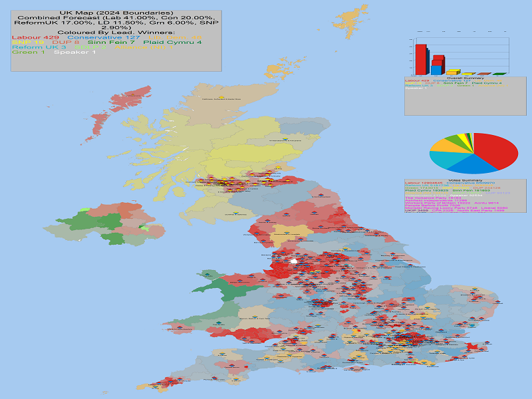Image resolution: width=532 pixels, height=399 pixels.
Task: Click the 'UK Map (2024 Boundaries)' title
Action: pyautogui.click(x=116, y=13)
